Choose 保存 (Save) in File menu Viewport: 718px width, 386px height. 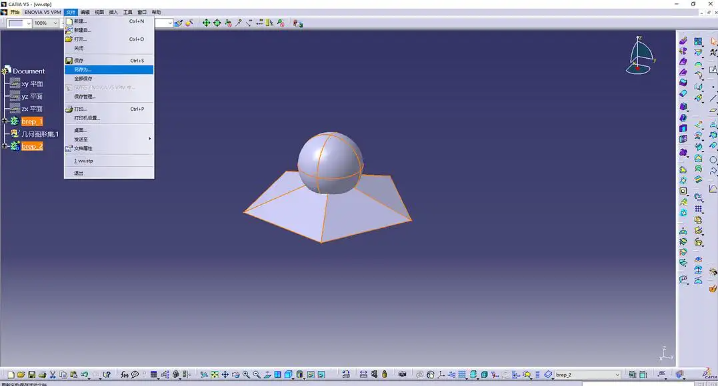tap(109, 60)
